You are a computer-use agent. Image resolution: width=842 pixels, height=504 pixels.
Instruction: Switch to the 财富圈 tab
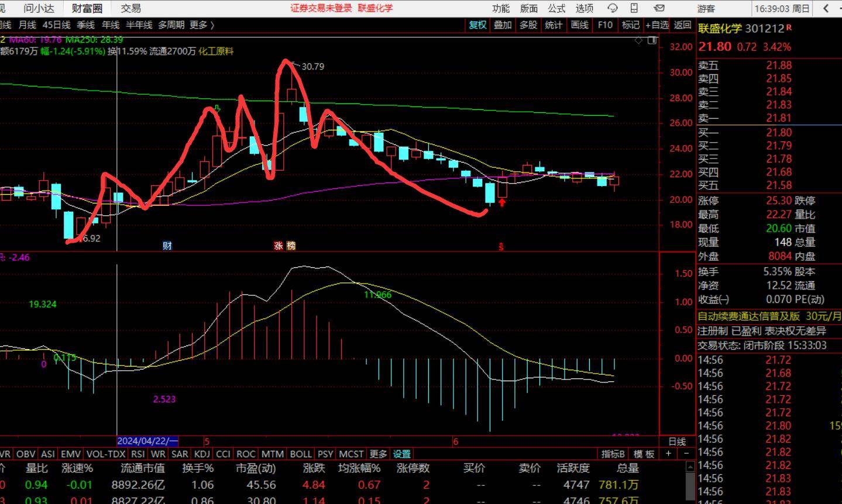tap(87, 8)
